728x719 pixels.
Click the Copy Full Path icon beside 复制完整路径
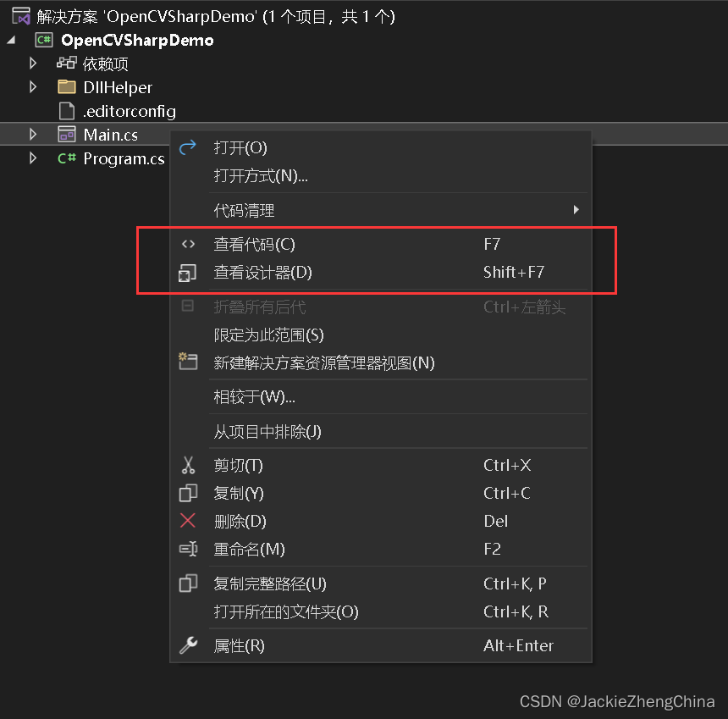(188, 583)
